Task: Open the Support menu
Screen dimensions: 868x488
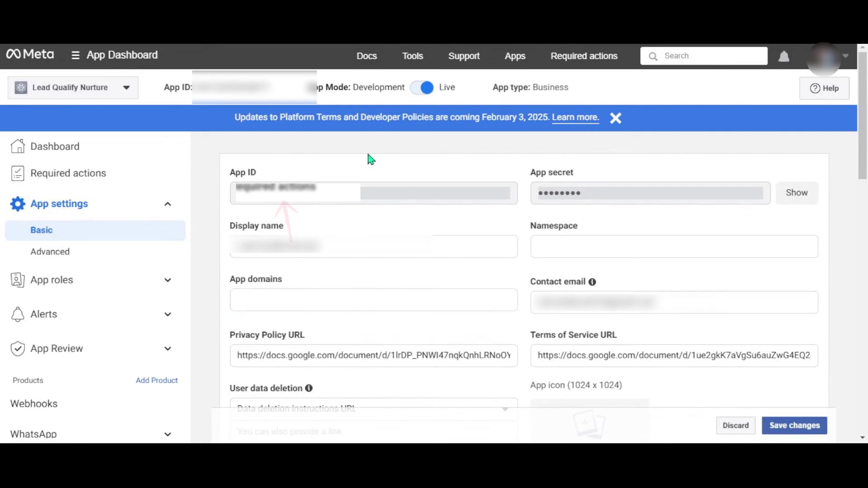Action: pos(464,56)
